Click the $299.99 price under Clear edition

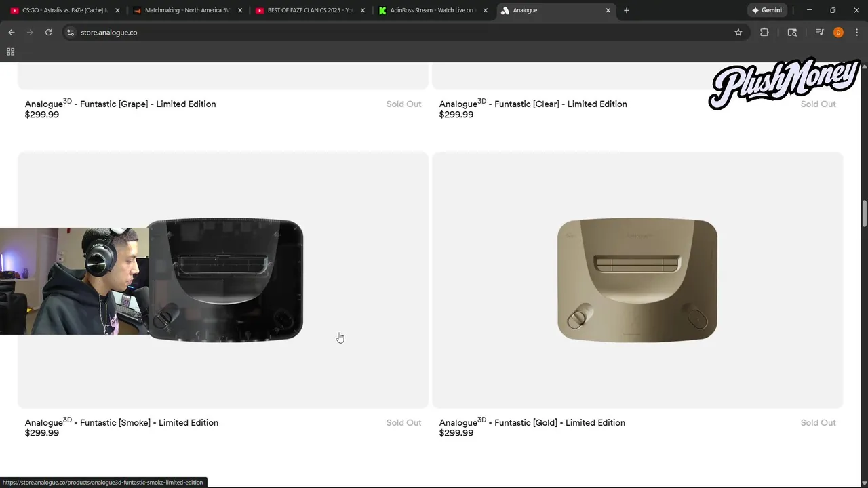456,115
